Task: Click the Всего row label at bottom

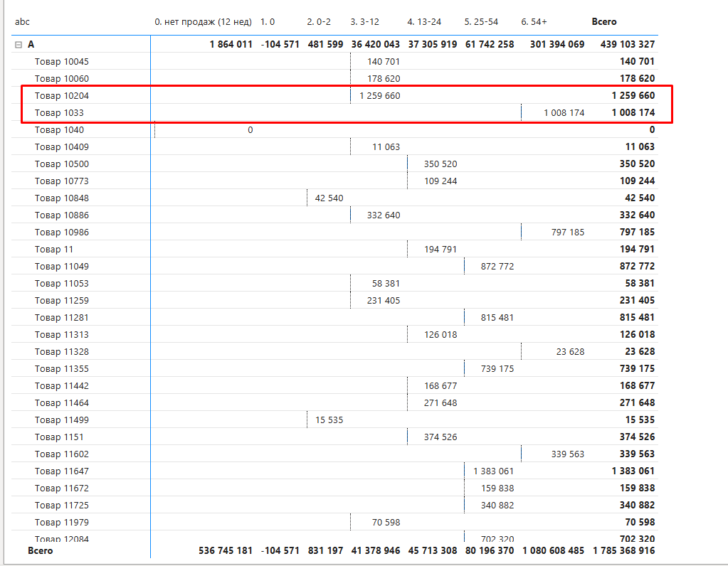Action: (40, 550)
